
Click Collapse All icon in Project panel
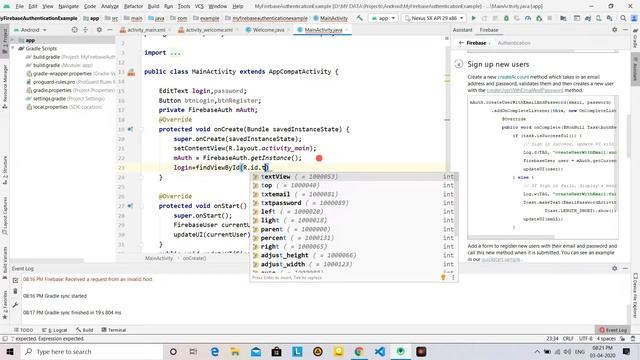point(85,30)
